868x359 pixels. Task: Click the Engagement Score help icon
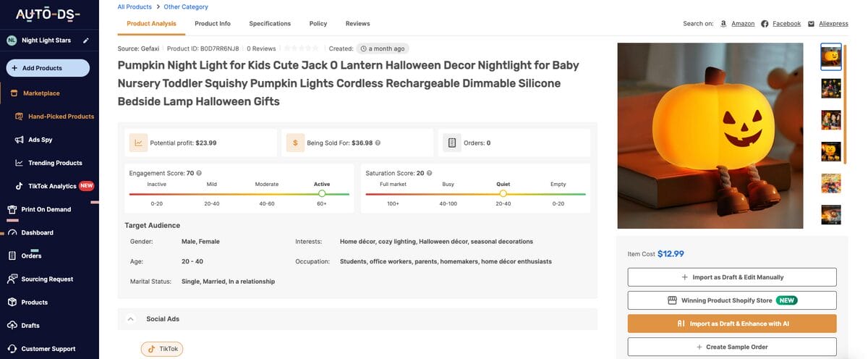pos(199,173)
